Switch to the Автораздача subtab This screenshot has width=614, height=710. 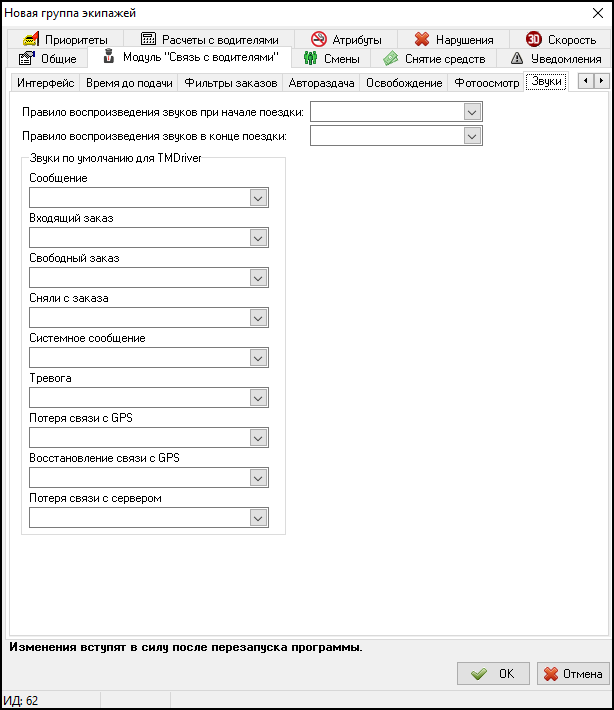coord(322,82)
